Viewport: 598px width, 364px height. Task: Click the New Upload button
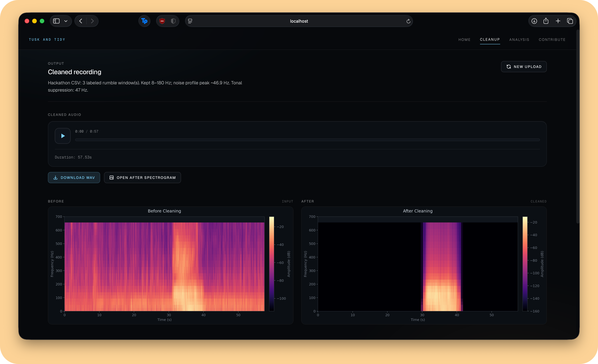point(524,67)
